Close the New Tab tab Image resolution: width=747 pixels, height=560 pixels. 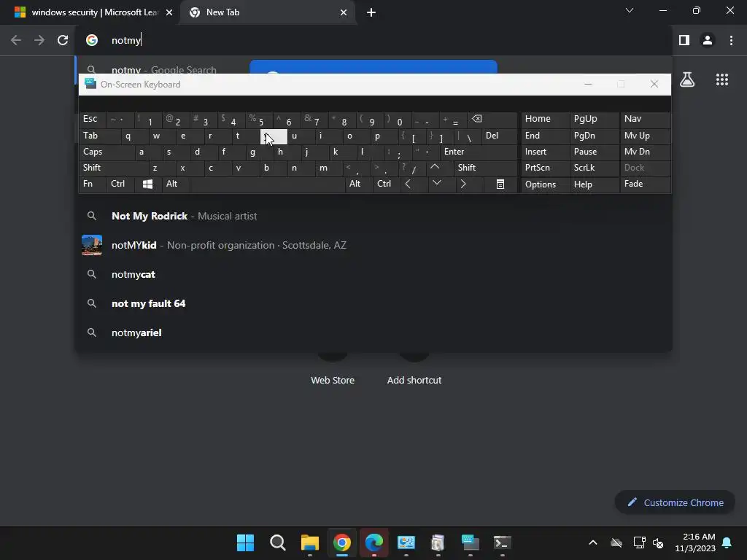(344, 12)
